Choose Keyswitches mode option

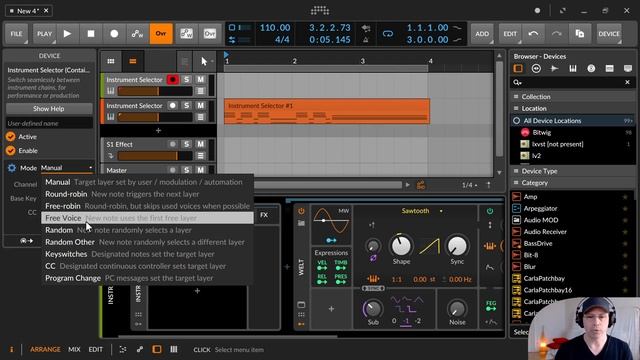[x=147, y=254]
